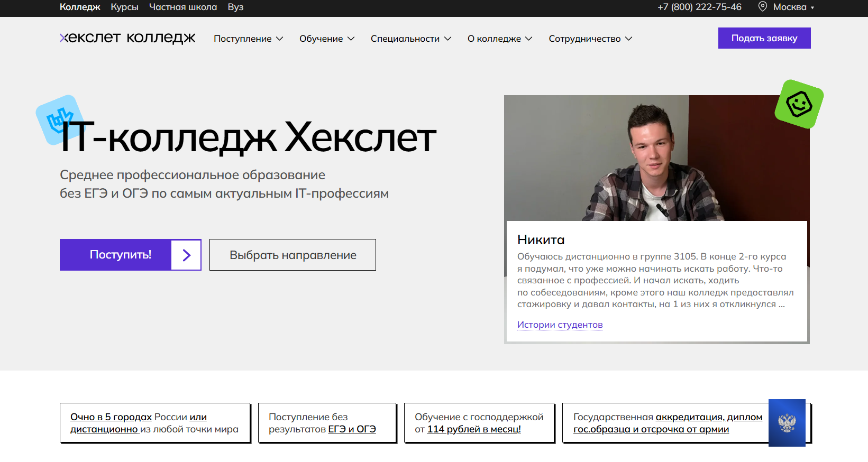Expand the Специальности menu

point(411,39)
